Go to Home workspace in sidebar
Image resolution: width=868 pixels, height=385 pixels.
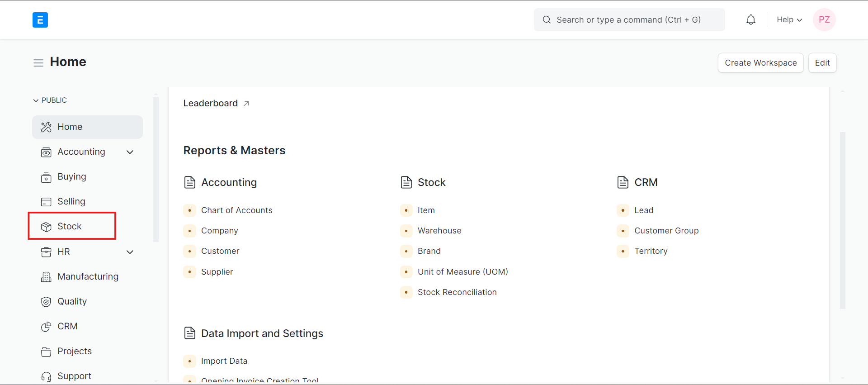pyautogui.click(x=87, y=127)
